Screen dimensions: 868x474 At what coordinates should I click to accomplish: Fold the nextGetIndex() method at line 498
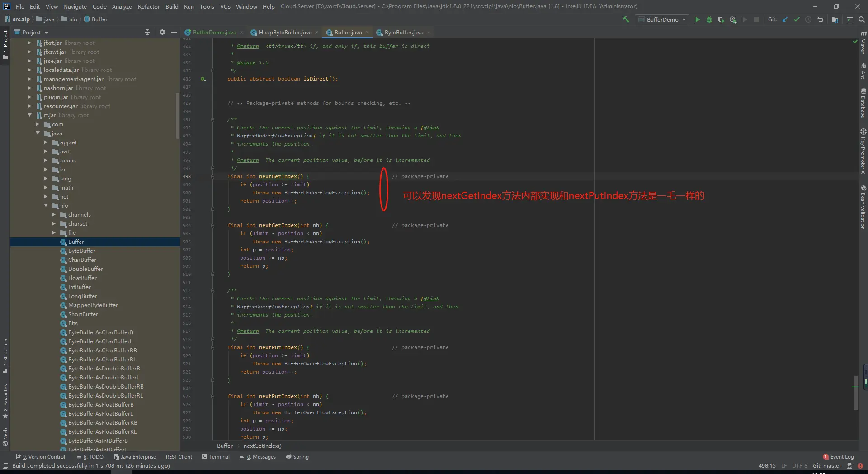(212, 176)
